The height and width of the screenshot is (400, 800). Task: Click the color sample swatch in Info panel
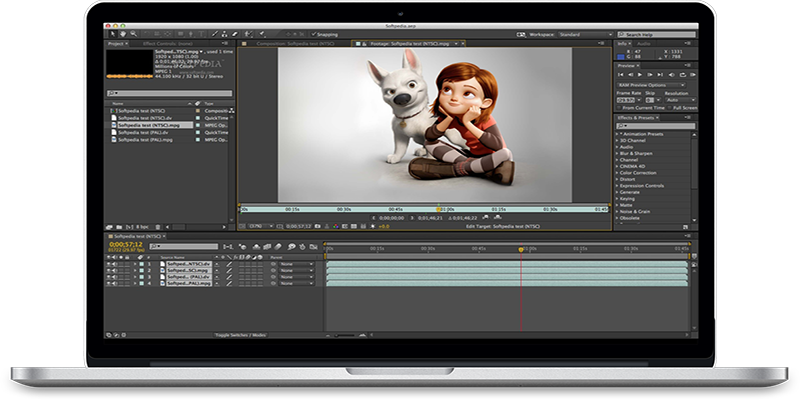coord(621,57)
